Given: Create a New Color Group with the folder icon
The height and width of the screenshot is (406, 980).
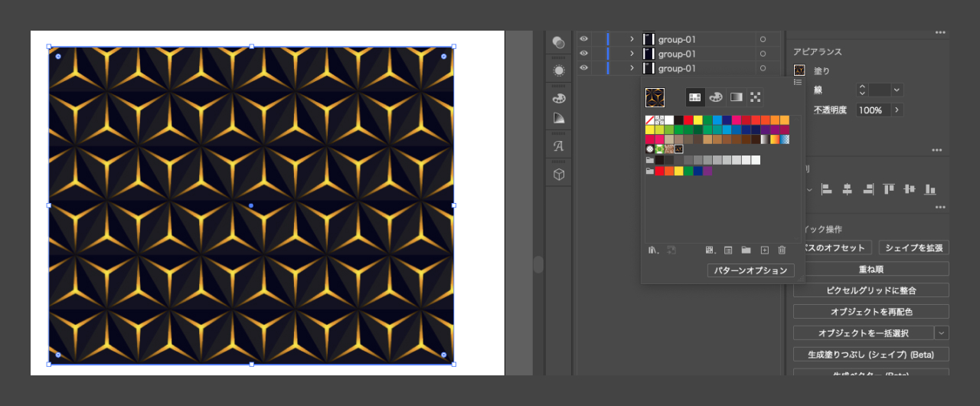Looking at the screenshot, I should (746, 250).
